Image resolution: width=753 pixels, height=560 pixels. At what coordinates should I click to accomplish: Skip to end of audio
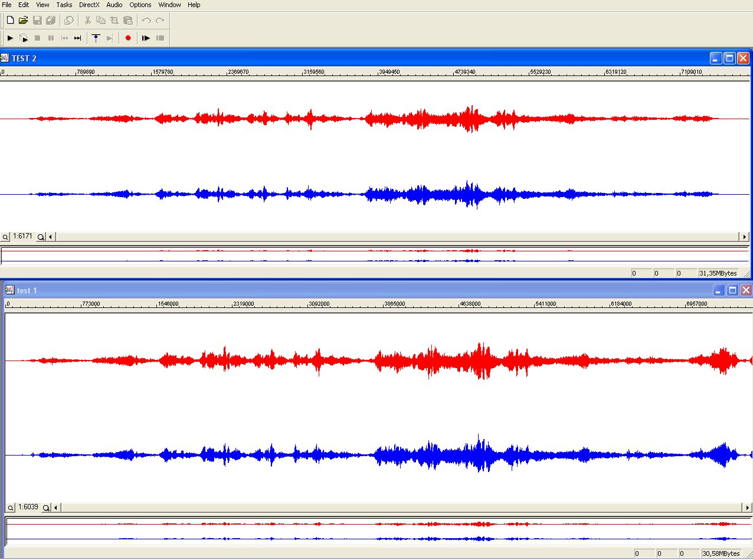coord(77,38)
